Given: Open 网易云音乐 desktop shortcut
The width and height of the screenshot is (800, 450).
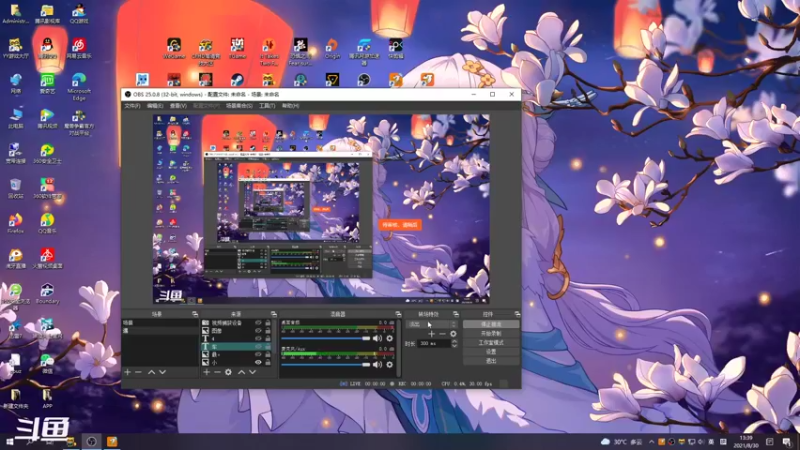Looking at the screenshot, I should (79, 48).
